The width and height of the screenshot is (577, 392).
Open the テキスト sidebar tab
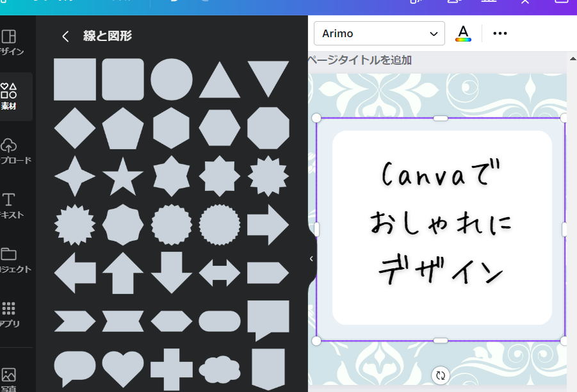pos(11,206)
